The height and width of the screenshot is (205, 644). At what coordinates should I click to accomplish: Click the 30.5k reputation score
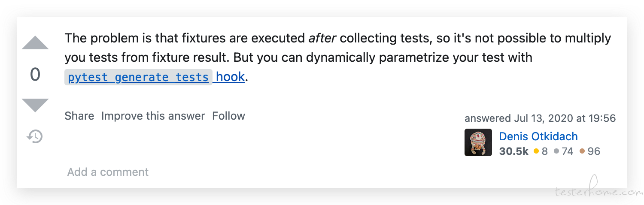(513, 151)
